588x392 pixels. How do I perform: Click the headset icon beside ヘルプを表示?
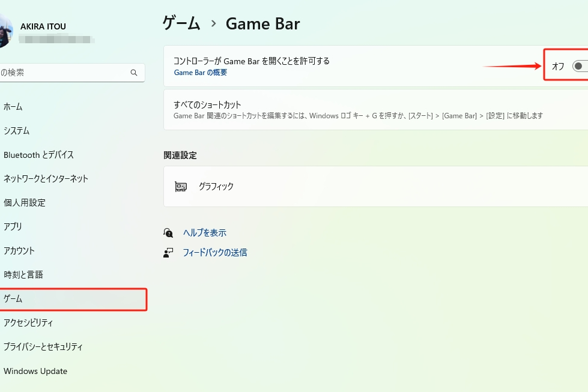(x=168, y=233)
